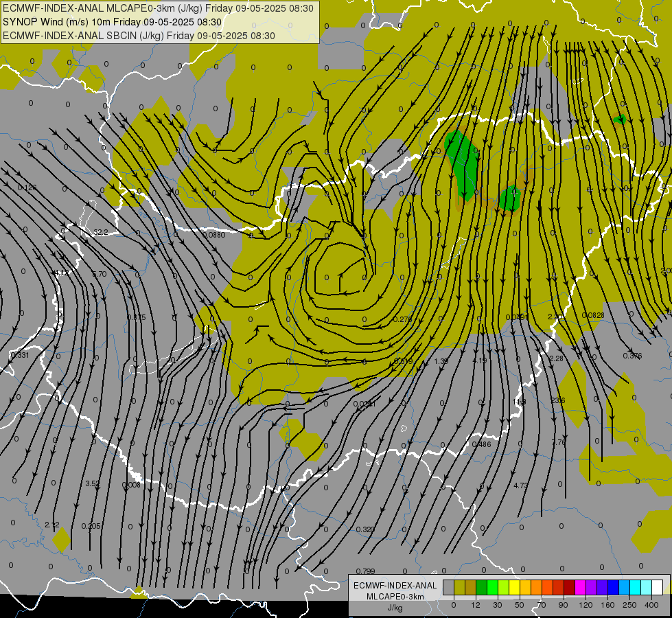
Task: Click the legend tick label 70
Action: click(542, 605)
